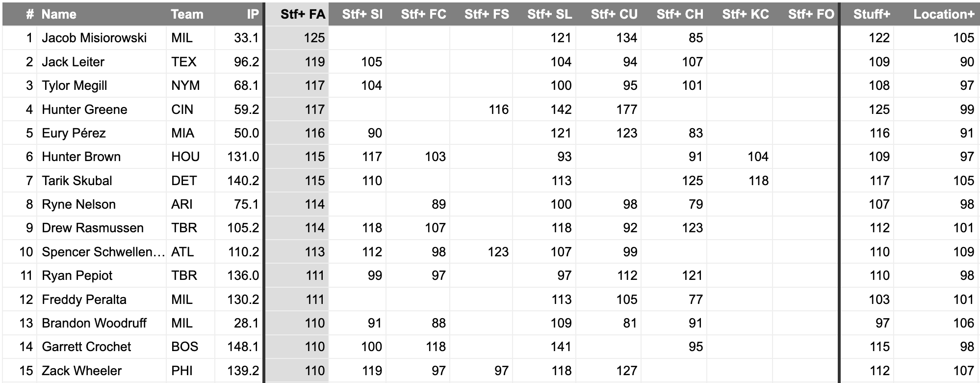Image resolution: width=980 pixels, height=383 pixels.
Task: Open Garrett Crochet's profile link
Action: point(86,347)
